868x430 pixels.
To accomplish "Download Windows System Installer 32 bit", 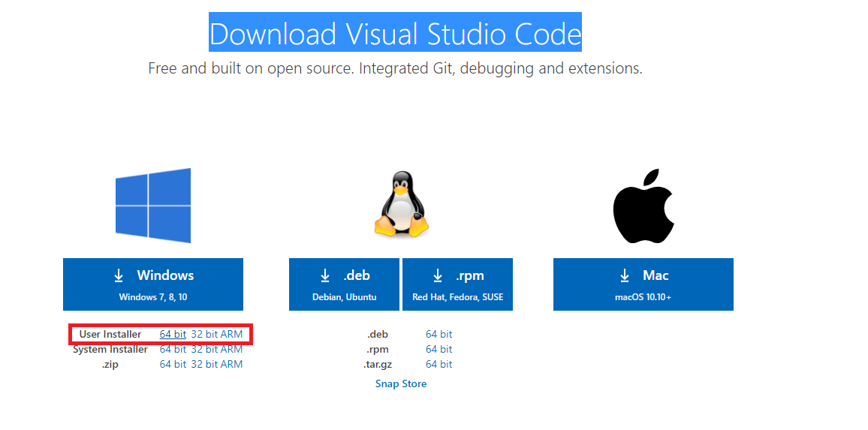I will pyautogui.click(x=204, y=349).
